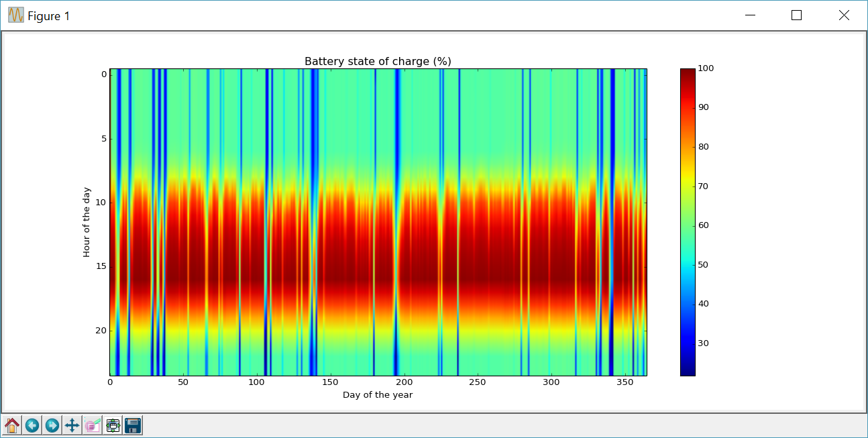868x438 pixels.
Task: Activate the Pan axes tool
Action: click(x=72, y=425)
